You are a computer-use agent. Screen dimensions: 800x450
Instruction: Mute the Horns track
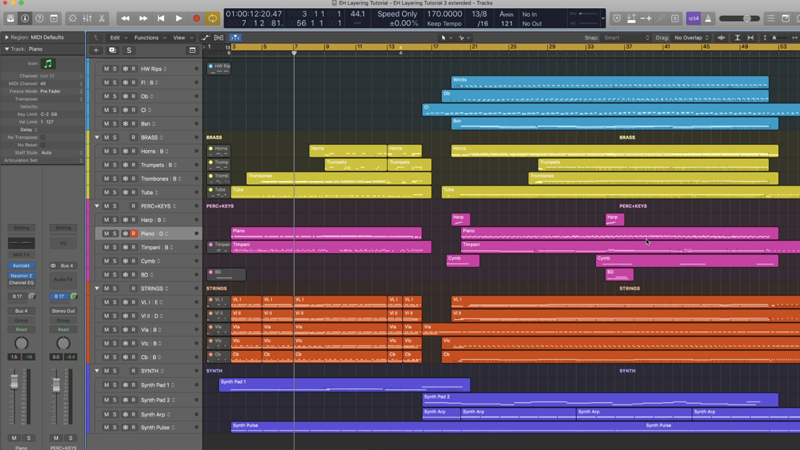click(106, 151)
